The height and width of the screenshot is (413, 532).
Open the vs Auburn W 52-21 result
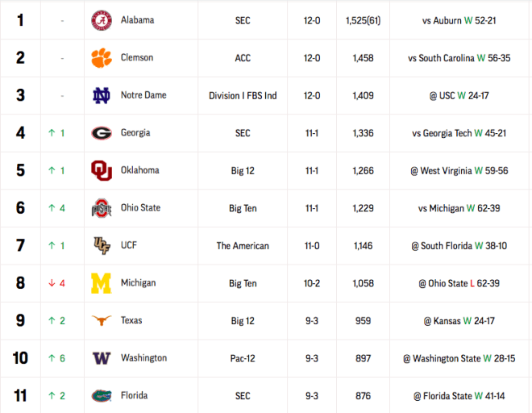pyautogui.click(x=459, y=21)
